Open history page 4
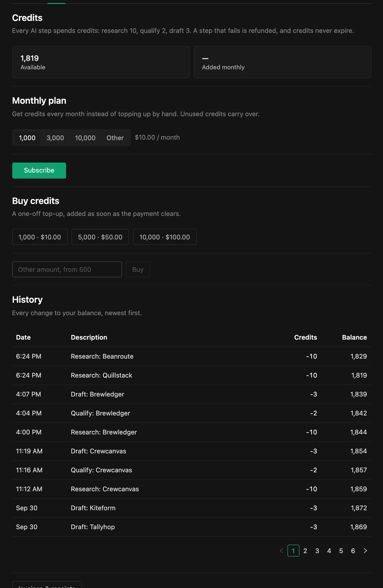The height and width of the screenshot is (588, 383). pos(329,551)
